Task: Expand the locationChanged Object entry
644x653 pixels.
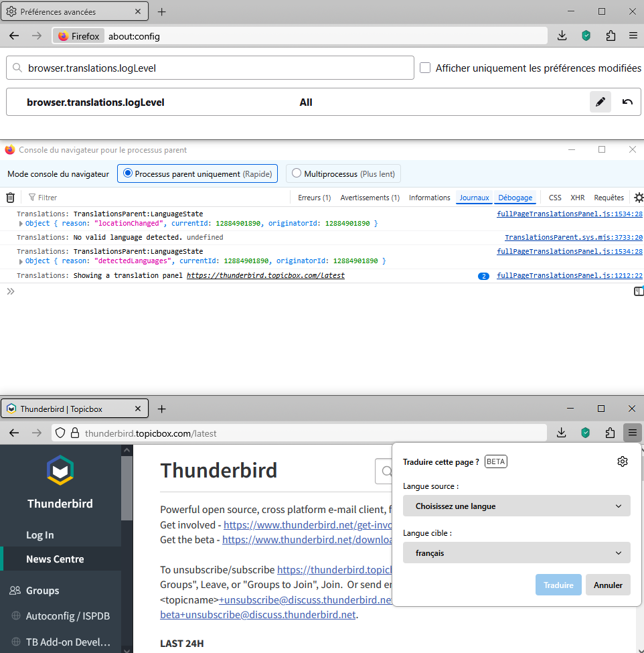Action: [x=20, y=224]
